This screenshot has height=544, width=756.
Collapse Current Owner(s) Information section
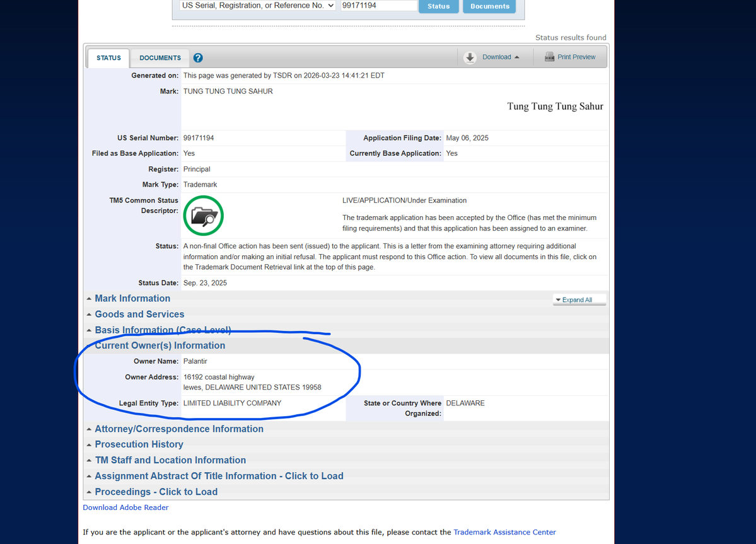[x=160, y=345]
